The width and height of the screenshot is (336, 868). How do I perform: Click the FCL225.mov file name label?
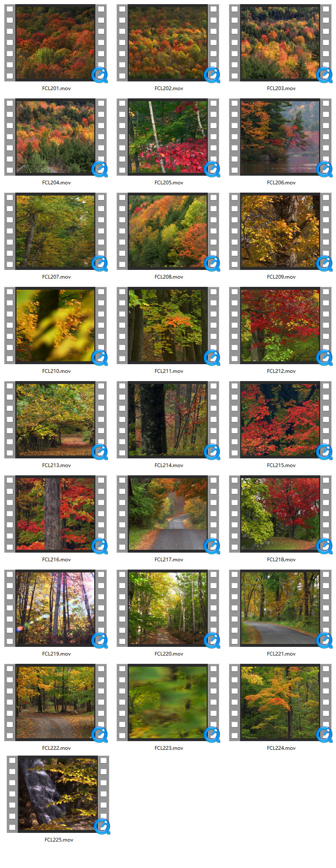[x=59, y=840]
